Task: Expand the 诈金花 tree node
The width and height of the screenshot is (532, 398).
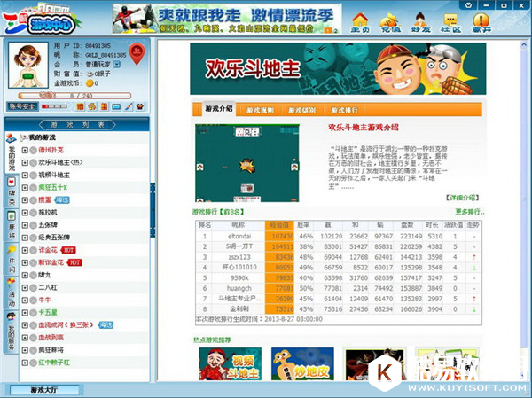Action: [x=25, y=250]
